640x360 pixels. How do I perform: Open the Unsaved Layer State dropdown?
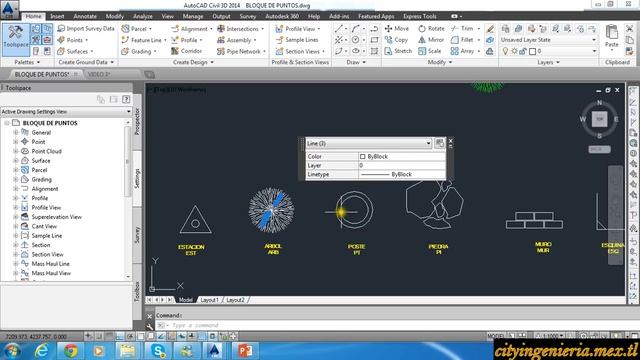(x=548, y=40)
